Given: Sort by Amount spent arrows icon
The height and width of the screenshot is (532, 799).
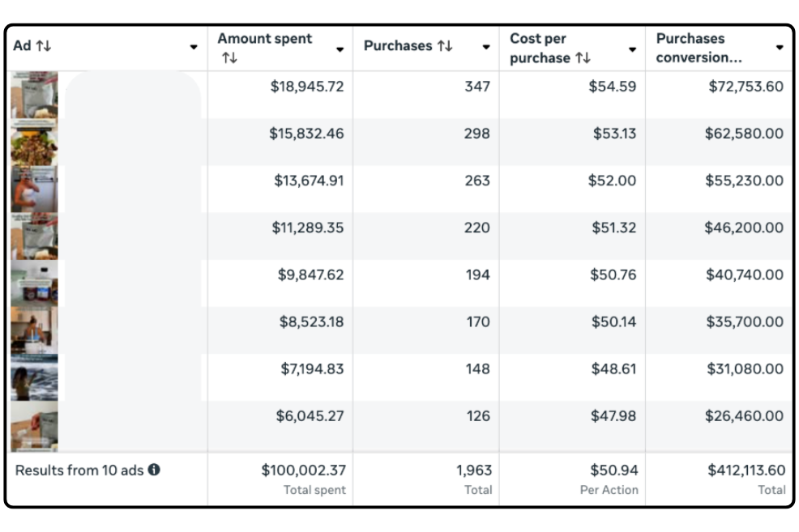Looking at the screenshot, I should tap(229, 58).
